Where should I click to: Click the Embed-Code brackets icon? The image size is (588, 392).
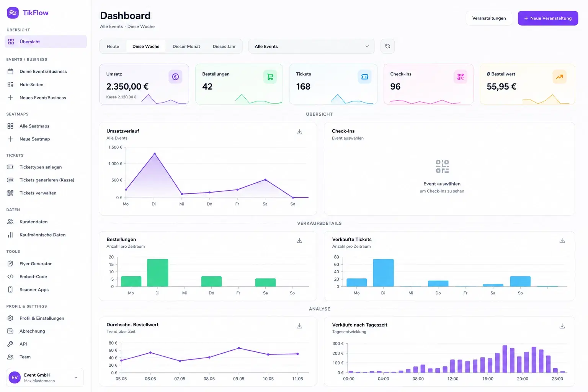pyautogui.click(x=10, y=276)
